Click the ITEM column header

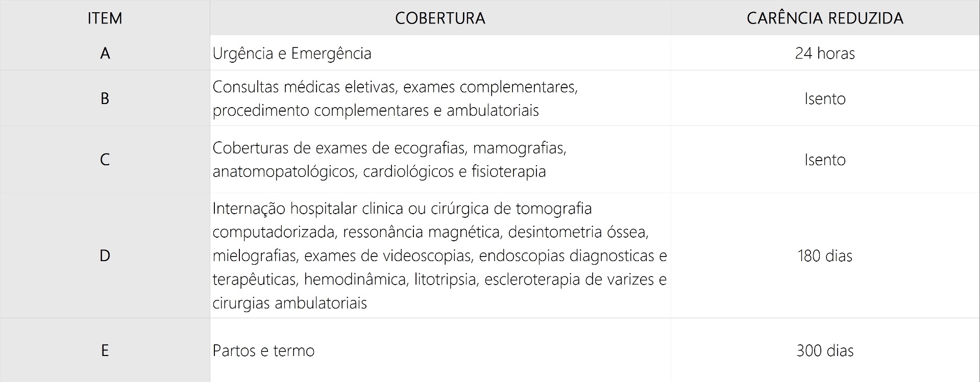pos(105,18)
